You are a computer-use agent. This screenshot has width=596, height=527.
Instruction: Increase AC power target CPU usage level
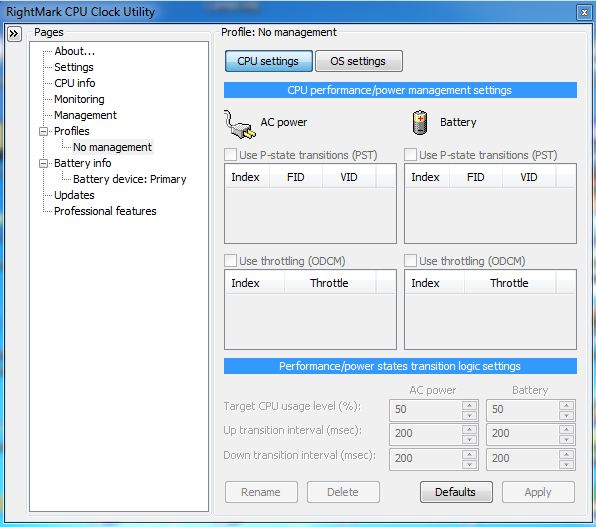coord(469,405)
